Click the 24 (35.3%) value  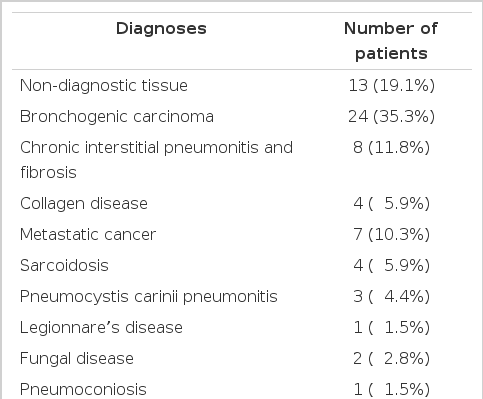392,117
